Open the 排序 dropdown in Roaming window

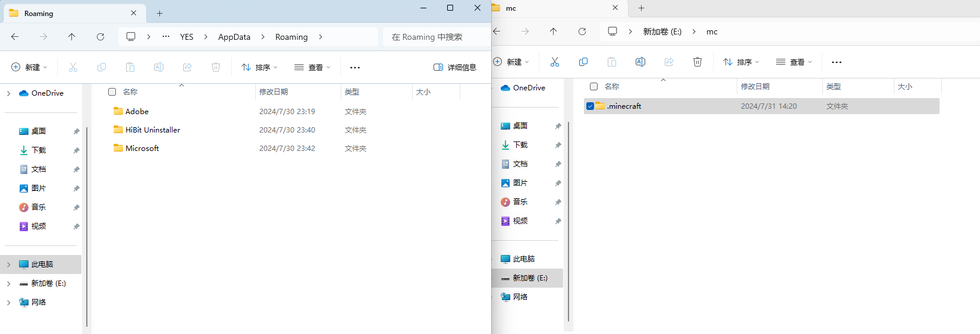(x=259, y=67)
